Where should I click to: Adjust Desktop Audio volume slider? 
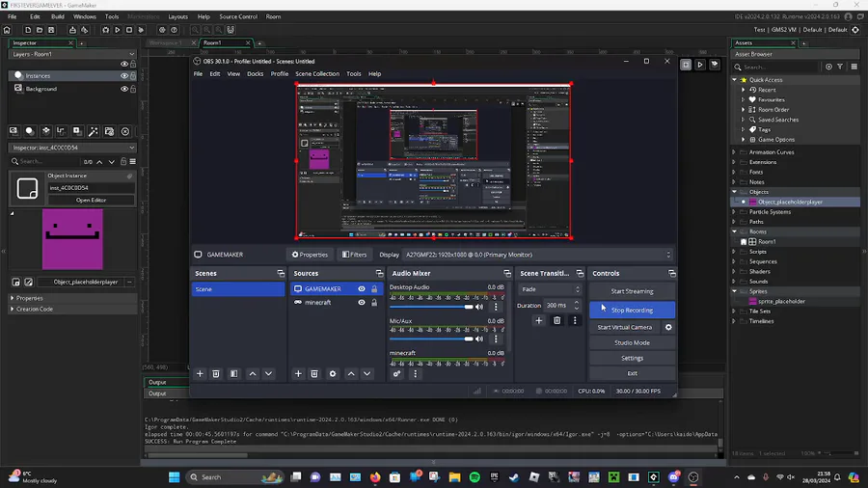coord(431,307)
